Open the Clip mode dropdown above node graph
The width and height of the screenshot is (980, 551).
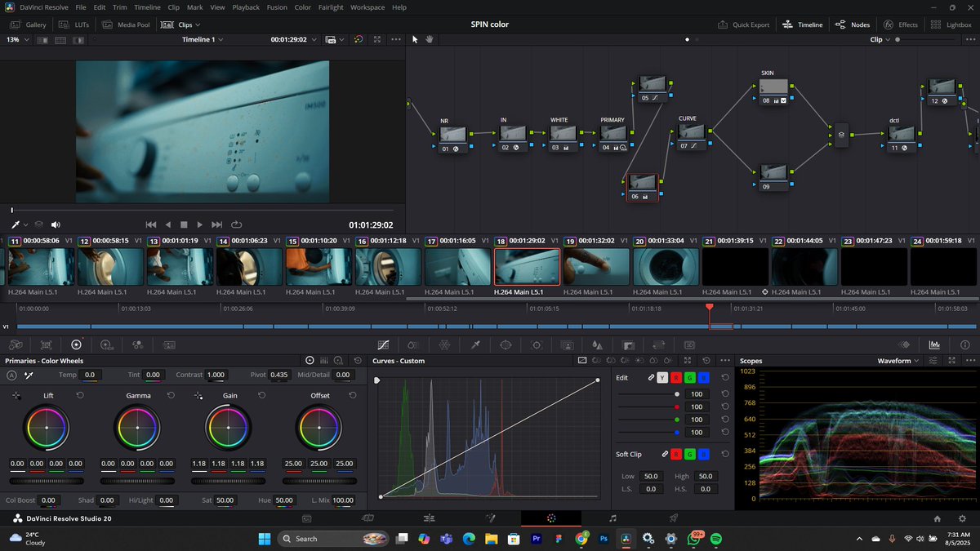click(x=880, y=39)
